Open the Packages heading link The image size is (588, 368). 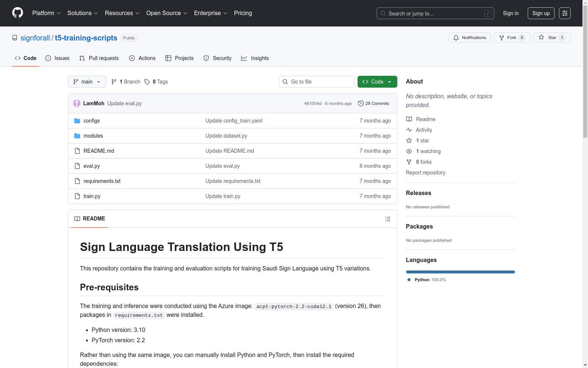419,226
